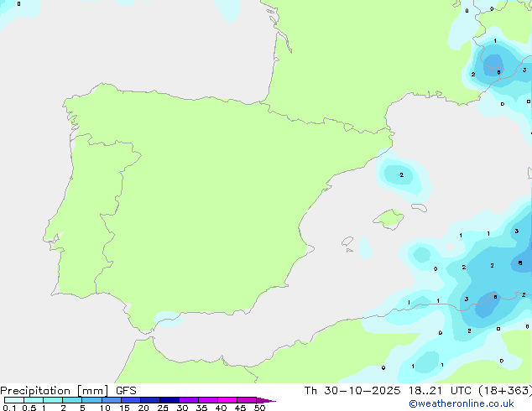Click the '15' legend scale label
This screenshot has width=532, height=411.
[x=124, y=408]
